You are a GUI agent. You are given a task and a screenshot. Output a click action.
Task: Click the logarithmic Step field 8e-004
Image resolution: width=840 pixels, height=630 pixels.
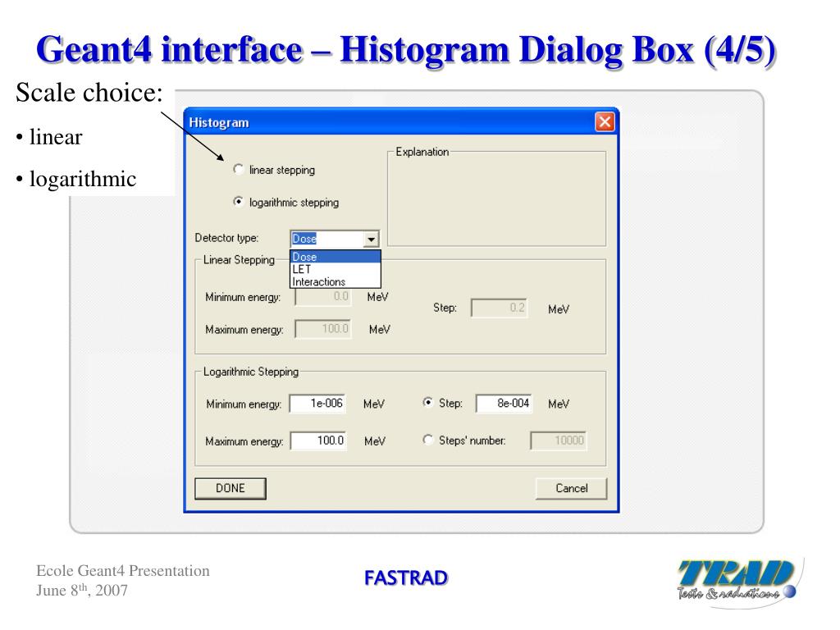pyautogui.click(x=504, y=404)
